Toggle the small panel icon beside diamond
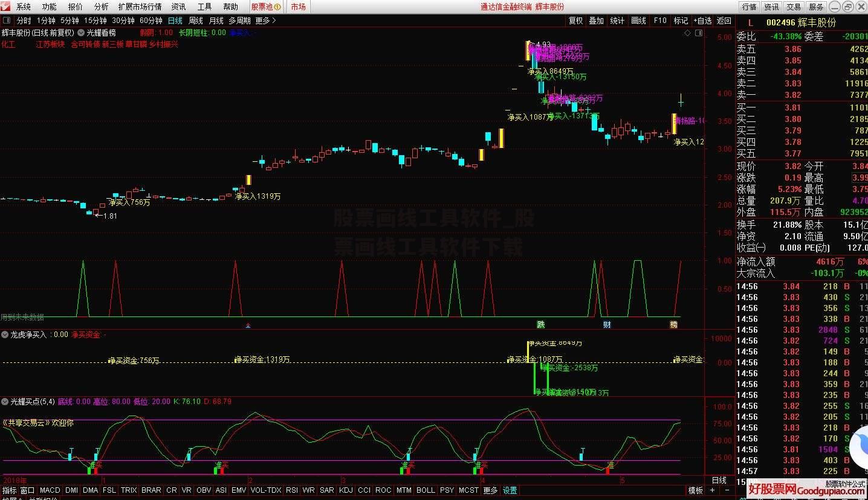Viewport: 868px width, 500px height. point(700,33)
